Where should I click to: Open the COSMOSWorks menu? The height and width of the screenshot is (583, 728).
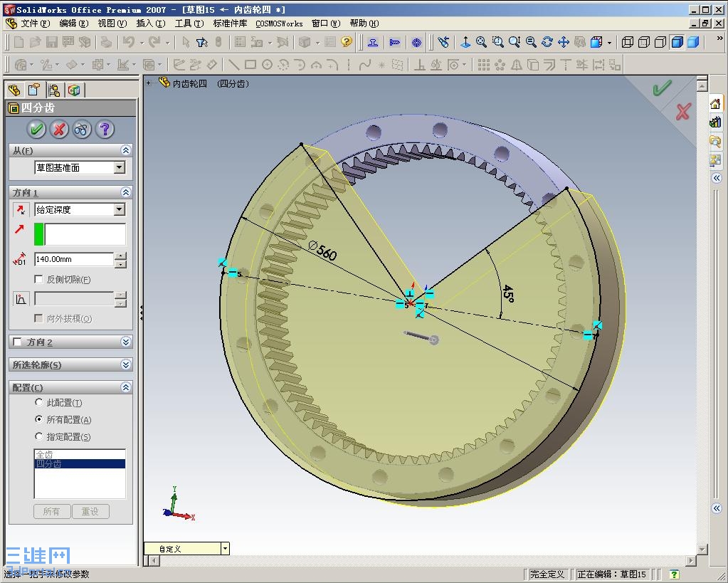pyautogui.click(x=279, y=23)
